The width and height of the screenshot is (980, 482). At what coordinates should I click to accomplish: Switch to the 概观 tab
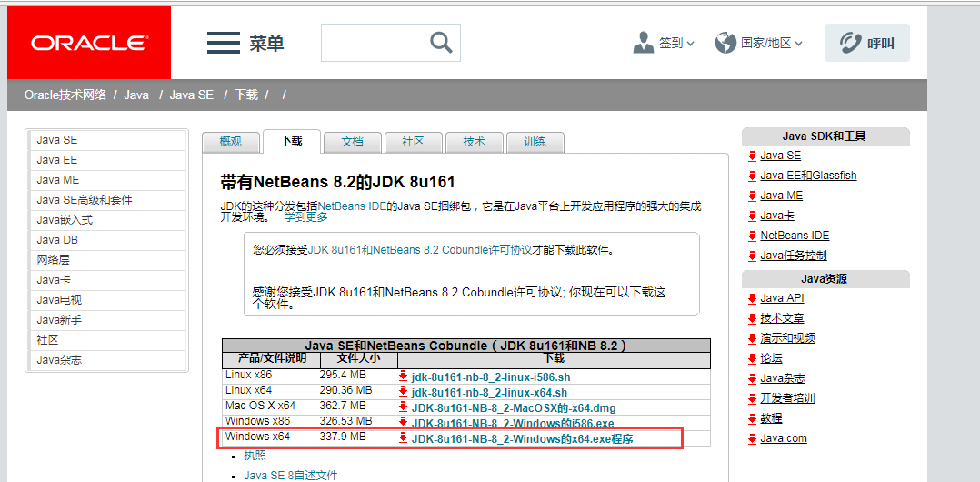coord(231,142)
